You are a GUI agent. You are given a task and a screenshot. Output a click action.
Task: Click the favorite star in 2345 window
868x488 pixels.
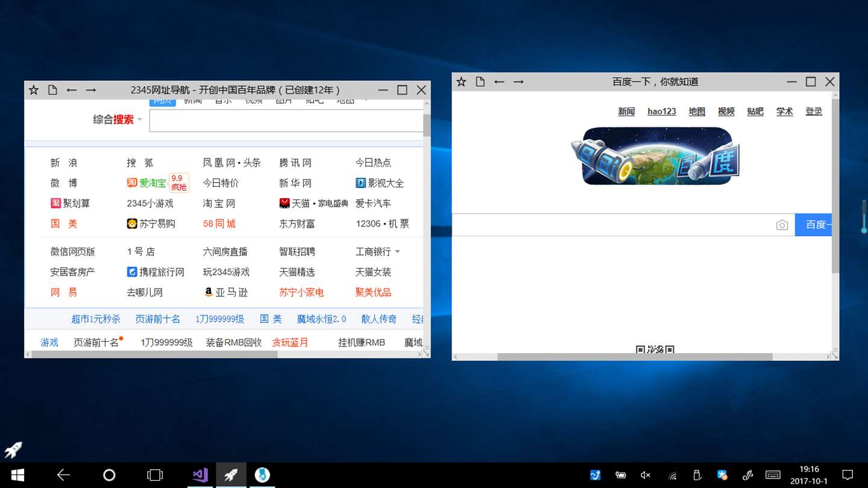(x=34, y=90)
